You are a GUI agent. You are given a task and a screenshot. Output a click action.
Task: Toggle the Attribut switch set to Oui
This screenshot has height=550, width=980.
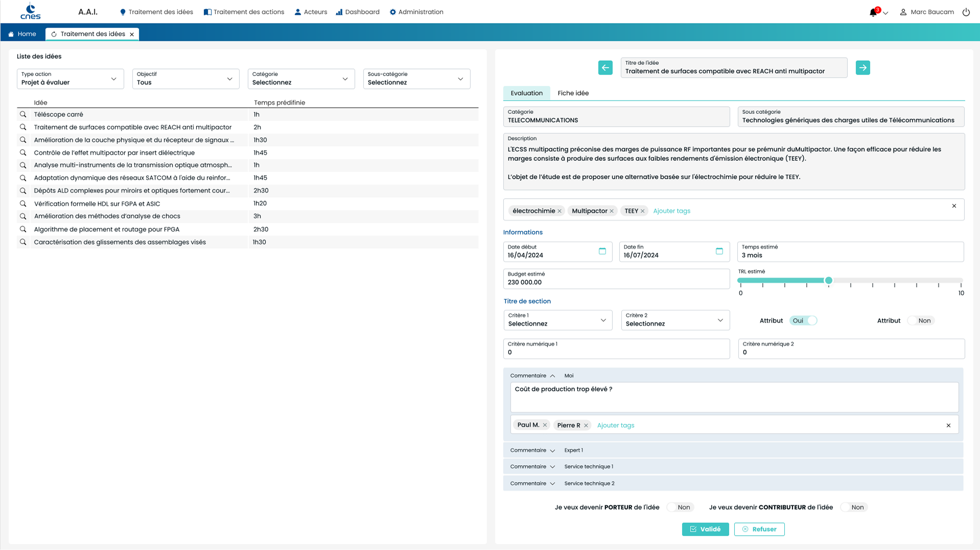pyautogui.click(x=803, y=321)
